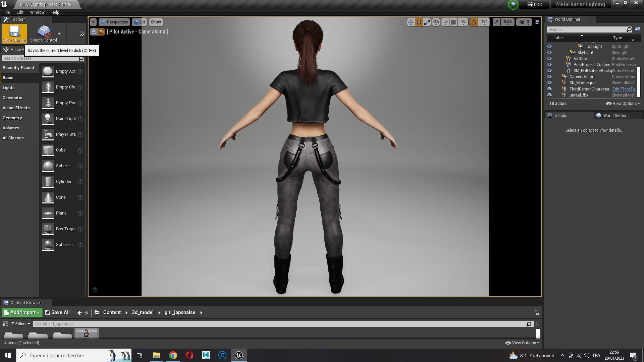
Task: Toggle rotation angle snapping
Action: [x=474, y=22]
